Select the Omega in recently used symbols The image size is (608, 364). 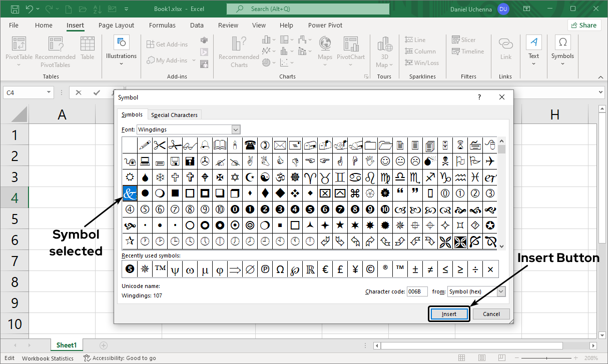tap(280, 269)
